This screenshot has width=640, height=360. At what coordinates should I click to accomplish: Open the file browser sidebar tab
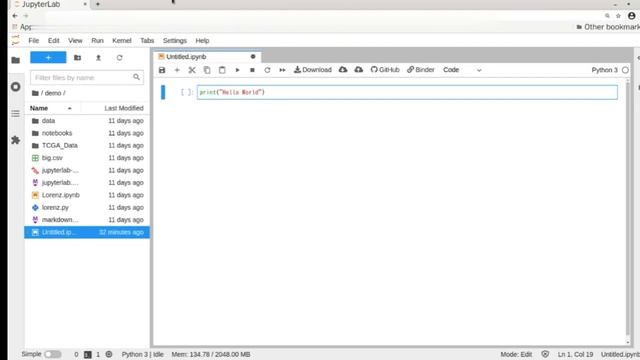tap(16, 60)
